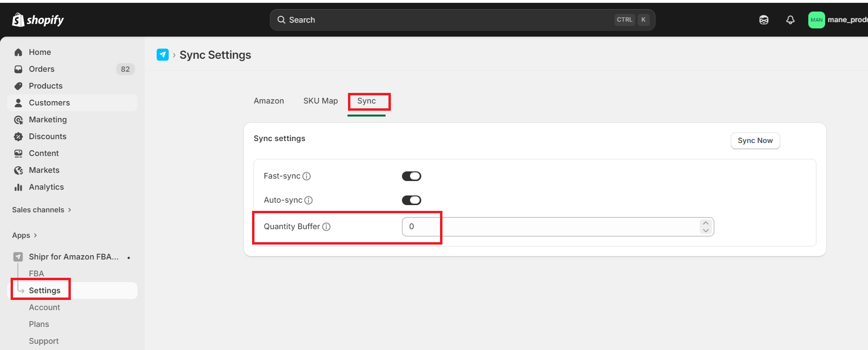The width and height of the screenshot is (868, 350).
Task: Click the MAN account avatar
Action: pos(816,20)
